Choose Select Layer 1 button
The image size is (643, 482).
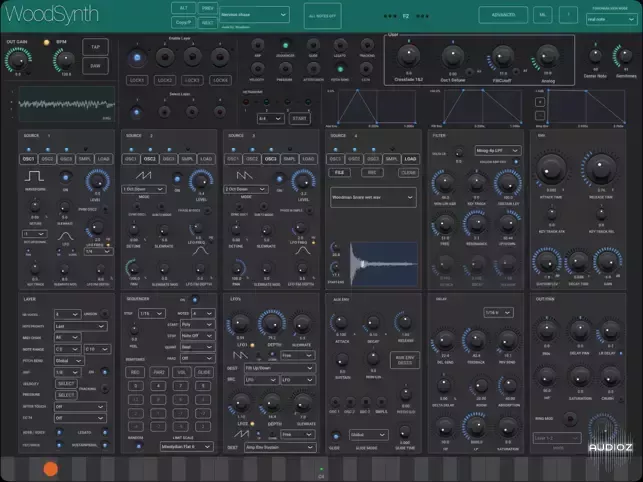click(137, 112)
